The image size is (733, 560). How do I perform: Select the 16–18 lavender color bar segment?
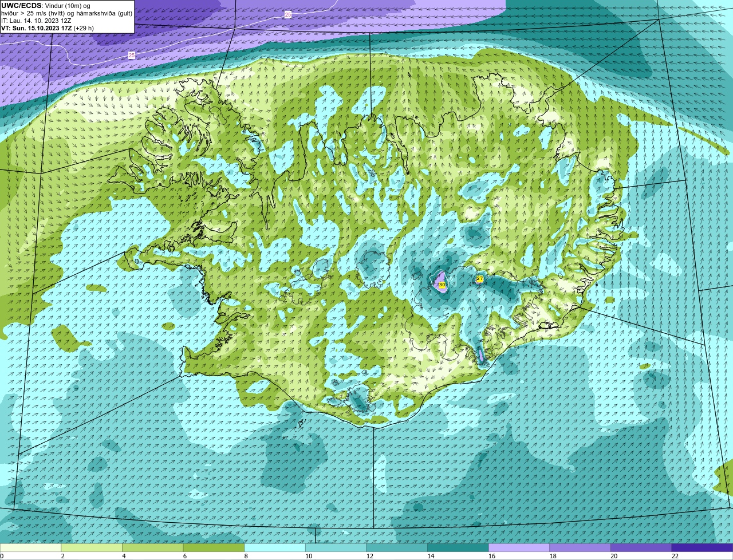click(519, 548)
